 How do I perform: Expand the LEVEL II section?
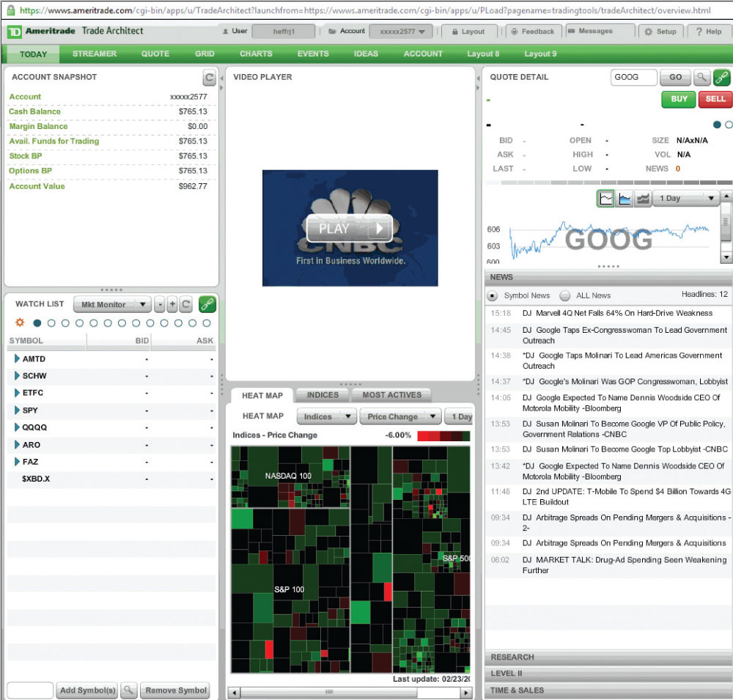click(x=608, y=674)
